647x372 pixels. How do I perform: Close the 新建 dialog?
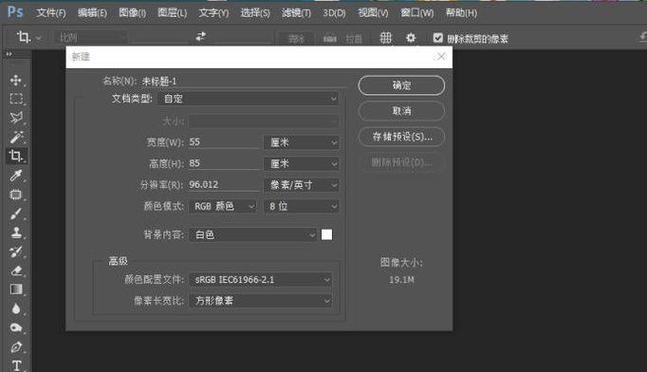coord(441,57)
